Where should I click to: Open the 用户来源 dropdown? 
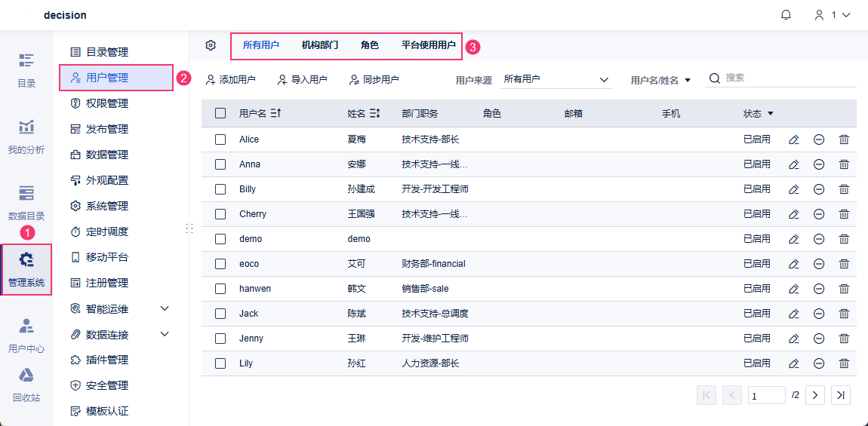coord(556,79)
